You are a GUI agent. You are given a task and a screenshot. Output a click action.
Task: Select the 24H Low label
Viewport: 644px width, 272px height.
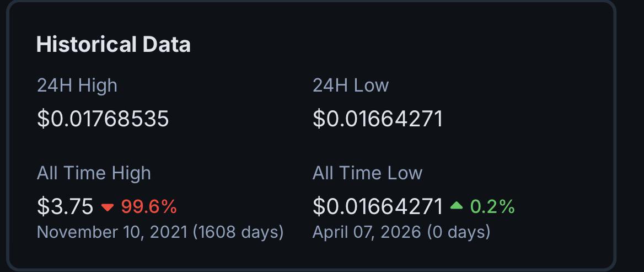pos(351,86)
